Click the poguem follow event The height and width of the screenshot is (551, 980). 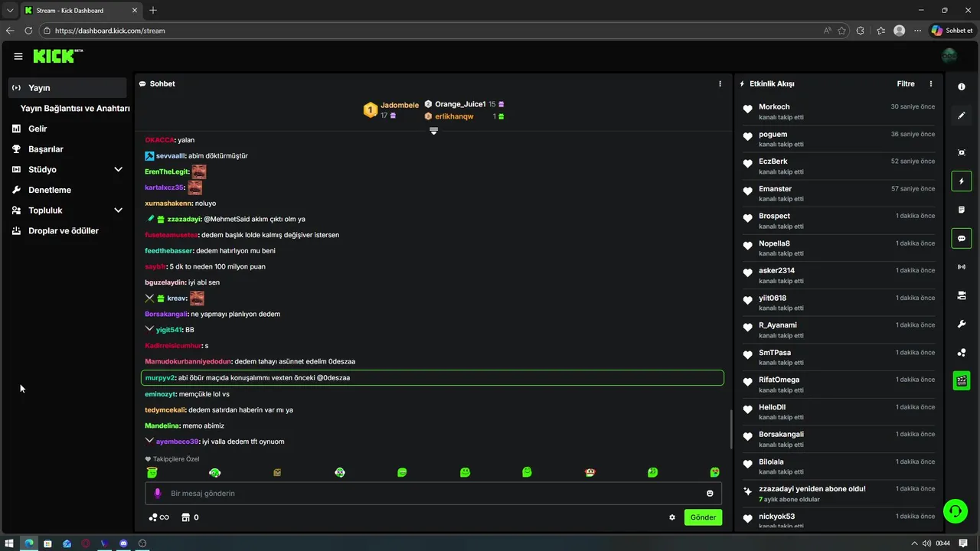click(x=838, y=139)
